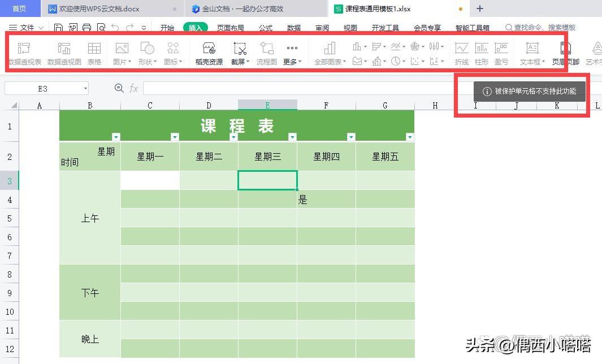Switch to the 开始 ribbon tab
Screen dimensions: 602x364
(x=167, y=28)
